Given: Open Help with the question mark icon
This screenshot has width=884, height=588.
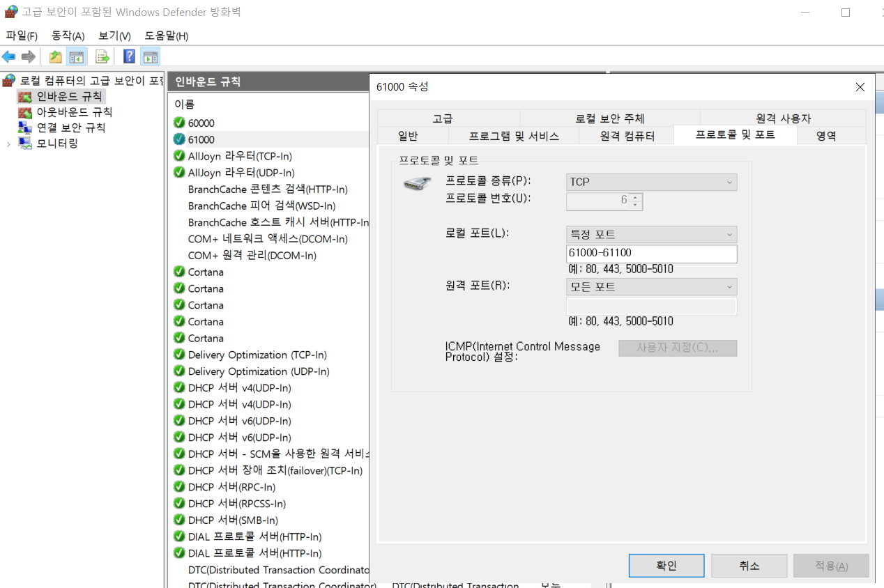Looking at the screenshot, I should pyautogui.click(x=129, y=57).
